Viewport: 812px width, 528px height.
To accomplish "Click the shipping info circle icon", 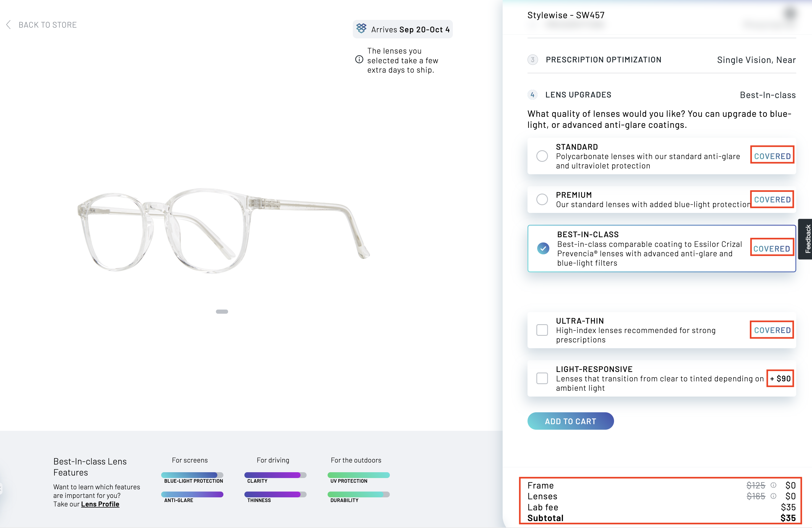I will point(359,60).
